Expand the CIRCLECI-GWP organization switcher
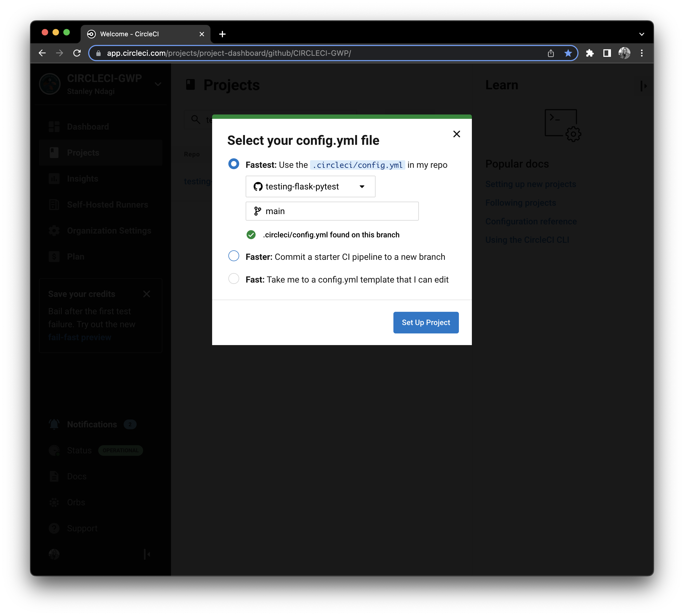The width and height of the screenshot is (684, 616). coord(158,84)
